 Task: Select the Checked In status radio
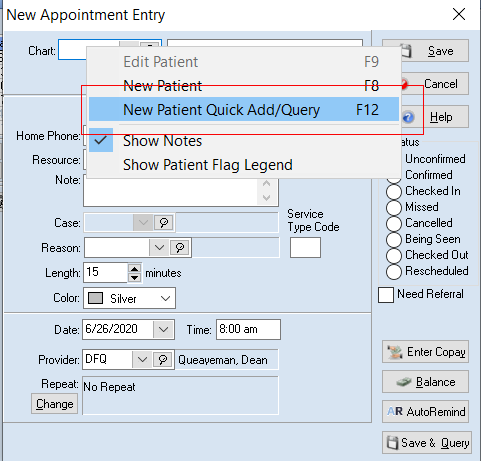point(394,191)
